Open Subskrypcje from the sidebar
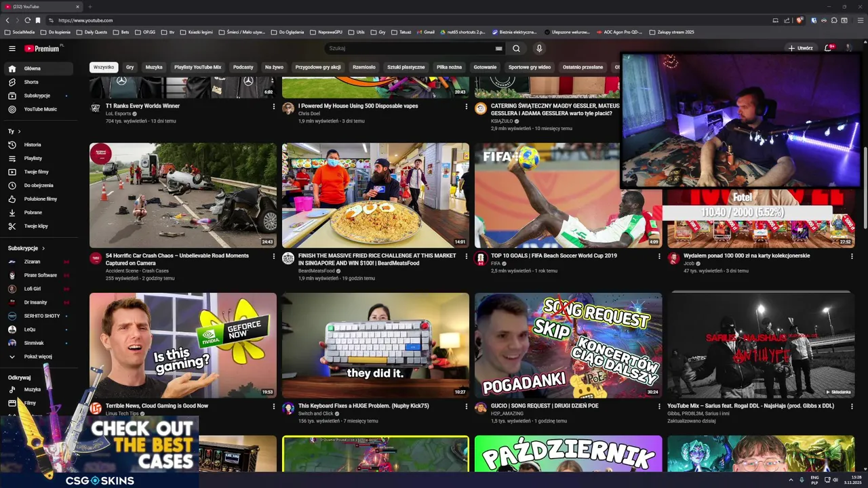Image resolution: width=868 pixels, height=488 pixels. (x=39, y=96)
